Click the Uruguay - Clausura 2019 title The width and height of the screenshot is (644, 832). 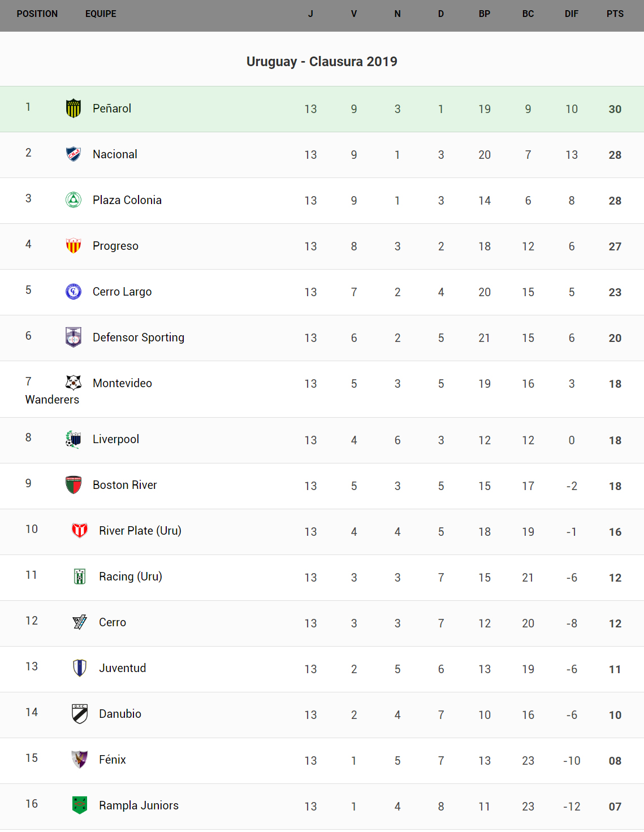tap(322, 62)
